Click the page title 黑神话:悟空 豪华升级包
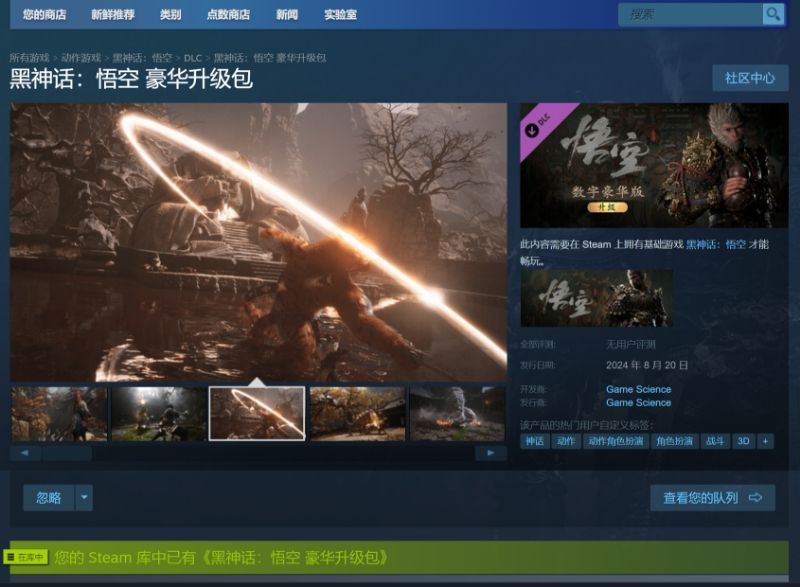 click(x=131, y=79)
